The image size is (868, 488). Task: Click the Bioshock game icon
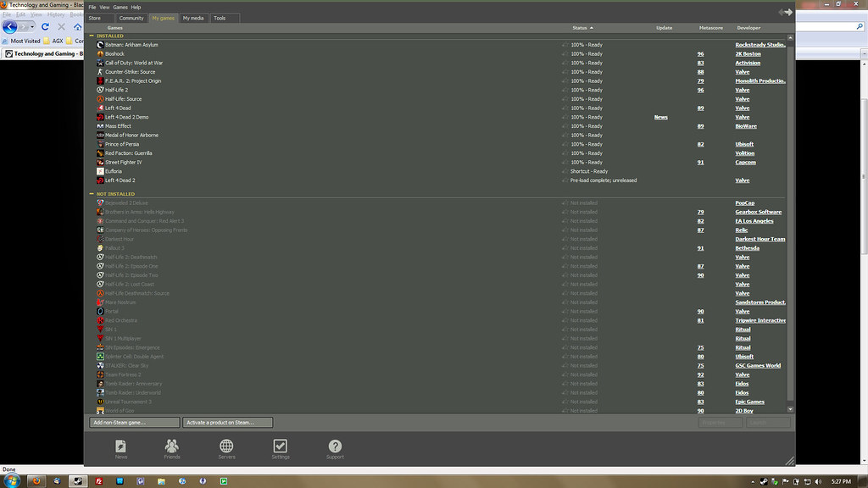point(100,53)
